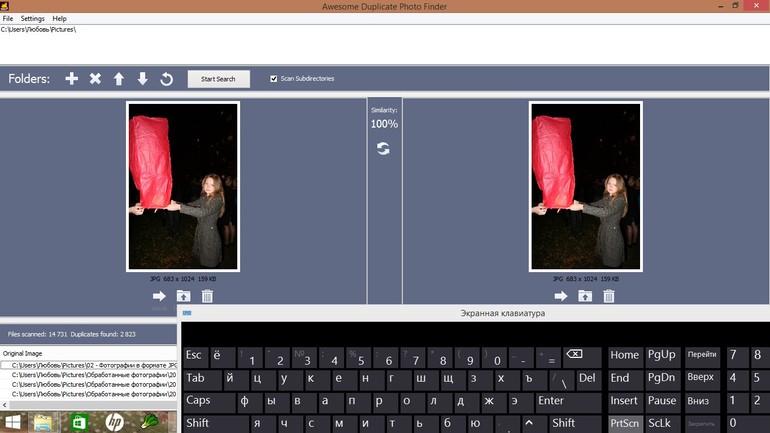Move folder up in the list
This screenshot has width=770, height=433.
(x=119, y=79)
